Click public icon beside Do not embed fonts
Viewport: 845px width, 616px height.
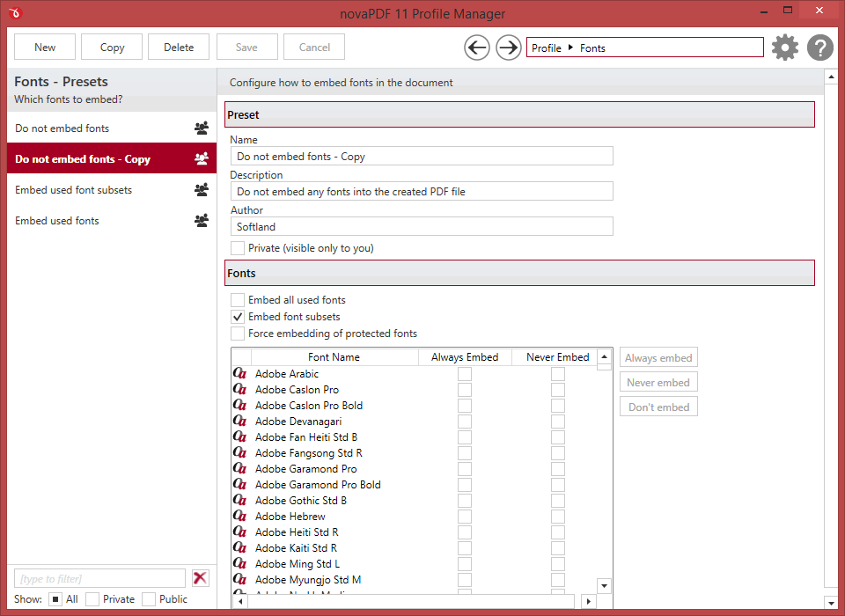click(202, 128)
